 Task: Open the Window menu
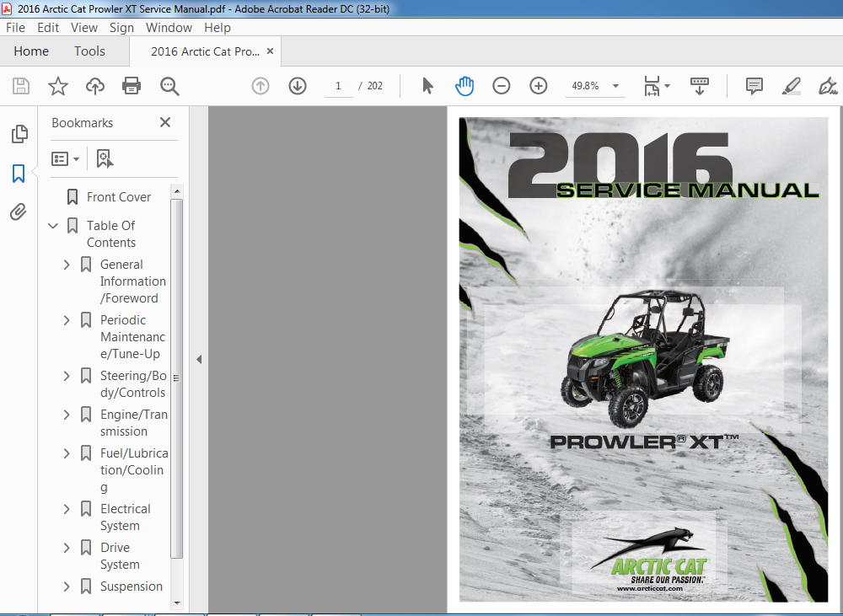169,28
